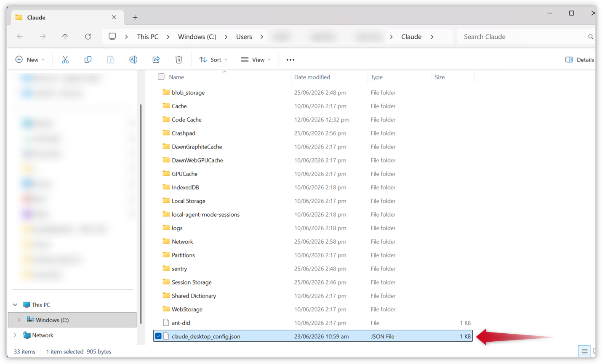602x364 pixels.
Task: Click the Windows (C:) drive icon in sidebar
Action: [30, 320]
